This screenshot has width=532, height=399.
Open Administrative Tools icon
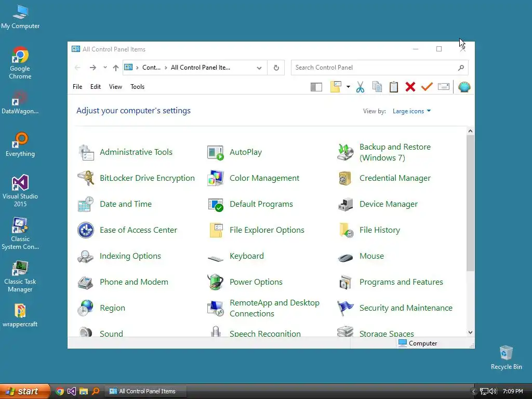(86, 152)
